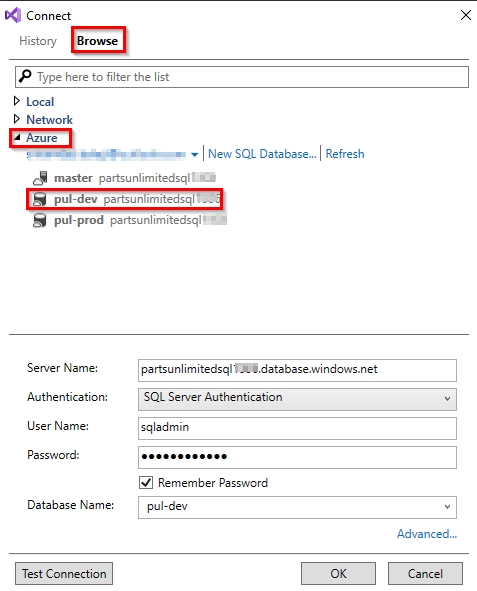Collapse the Azure tree node
The height and width of the screenshot is (591, 477).
pos(17,137)
